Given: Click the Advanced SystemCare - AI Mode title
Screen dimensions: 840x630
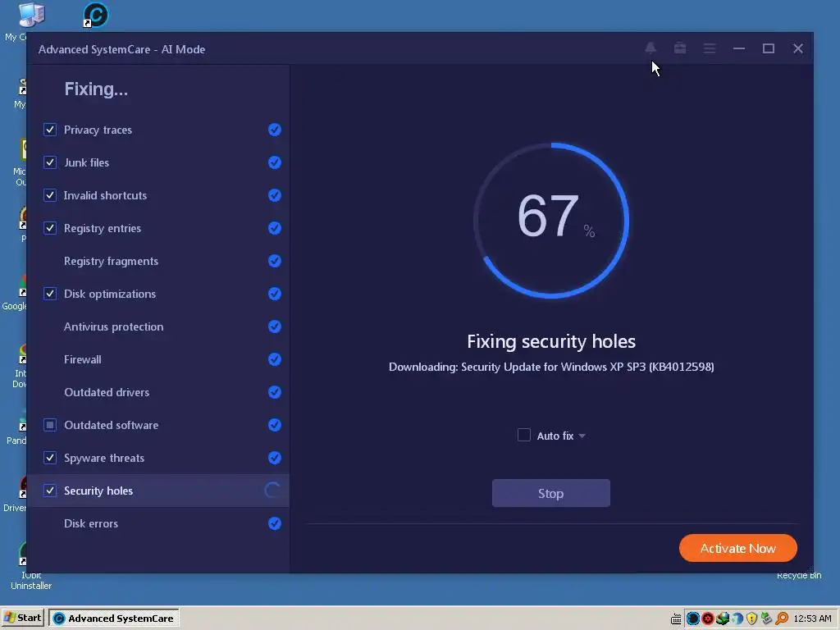Looking at the screenshot, I should click(x=121, y=49).
